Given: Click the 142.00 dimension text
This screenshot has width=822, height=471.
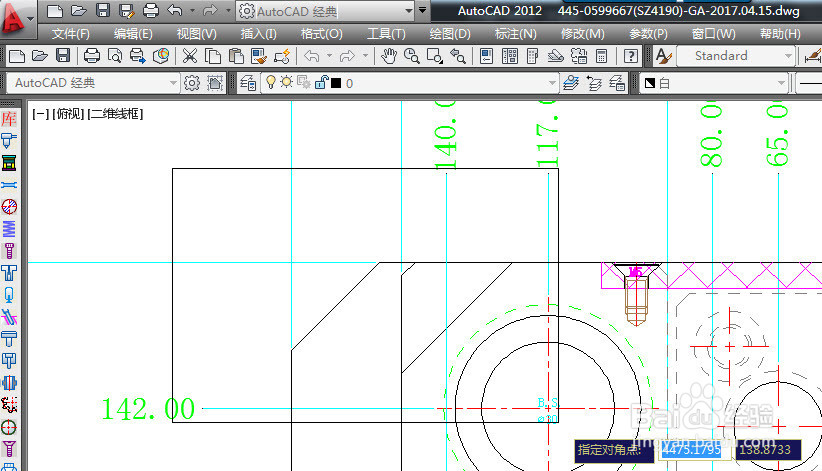Looking at the screenshot, I should click(x=148, y=409).
